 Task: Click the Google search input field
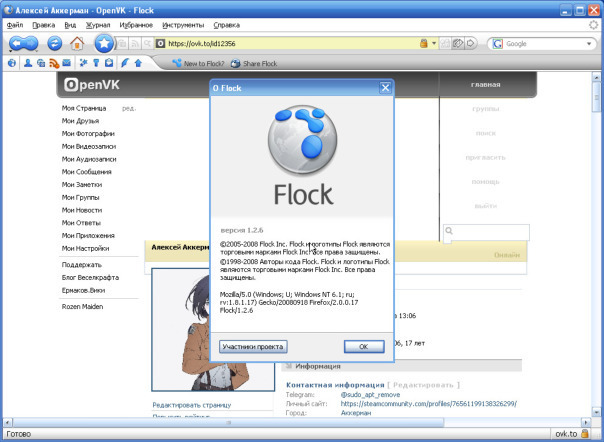pos(544,44)
